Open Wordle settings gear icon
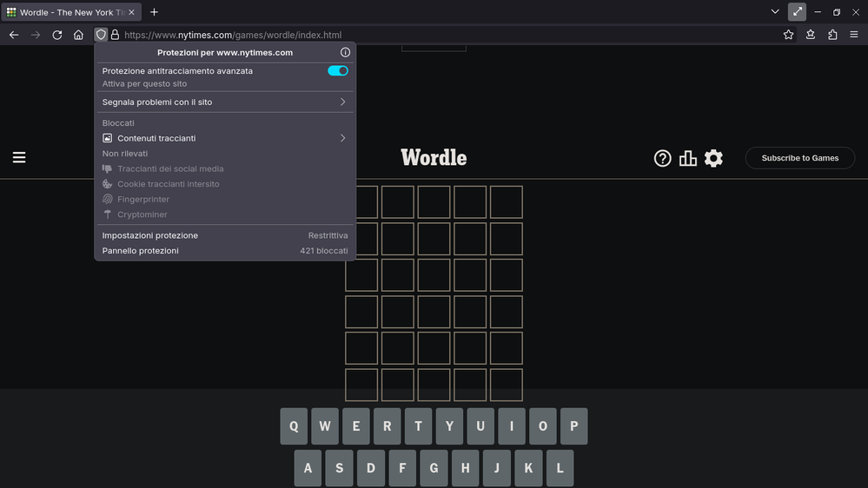868x488 pixels. 713,158
